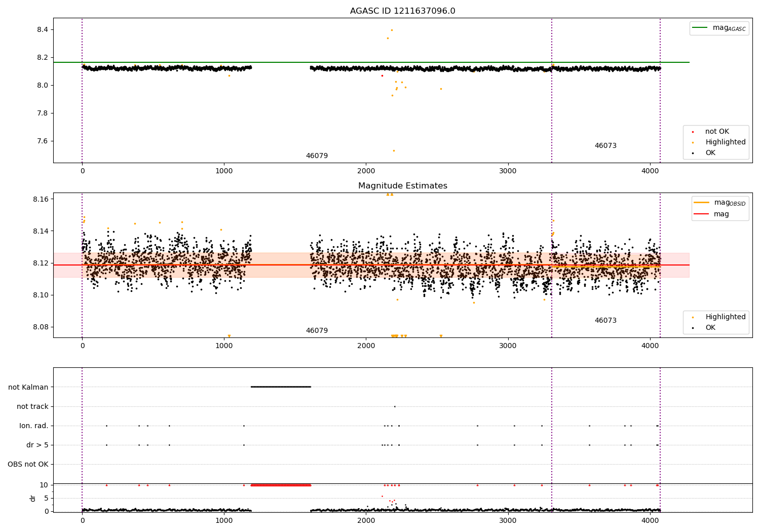Click the 'OBS not OK' row label
The image size is (760, 532).
point(28,464)
